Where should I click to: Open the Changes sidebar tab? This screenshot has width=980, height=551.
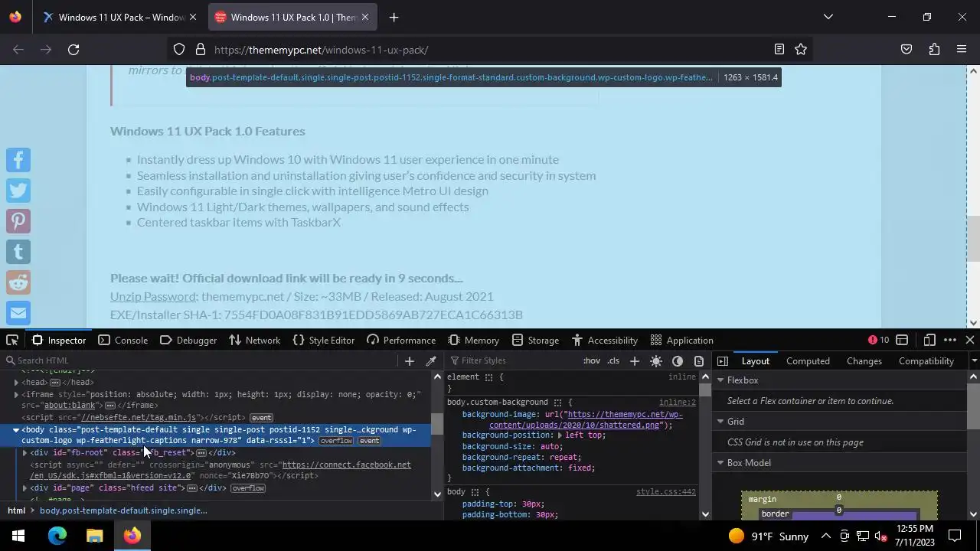click(864, 360)
